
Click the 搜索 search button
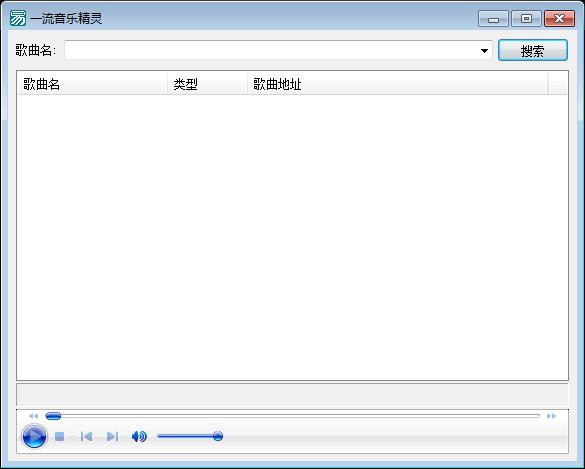click(533, 50)
